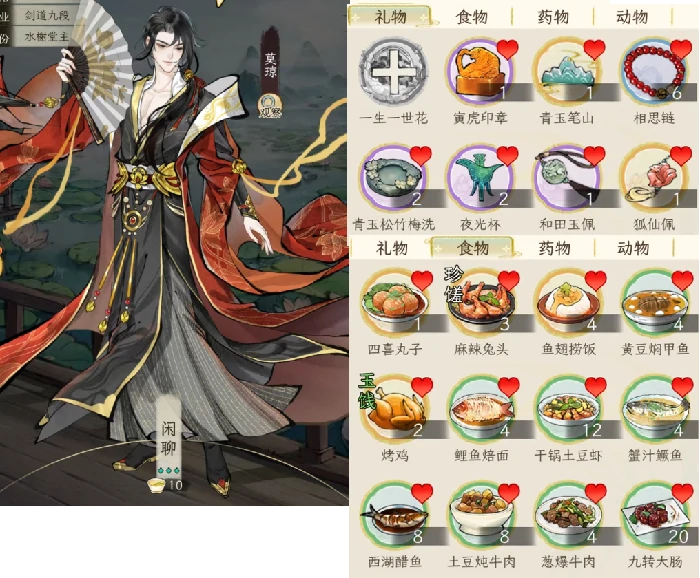
Task: Pick the 烤鸡 roast chicken
Action: tap(394, 408)
